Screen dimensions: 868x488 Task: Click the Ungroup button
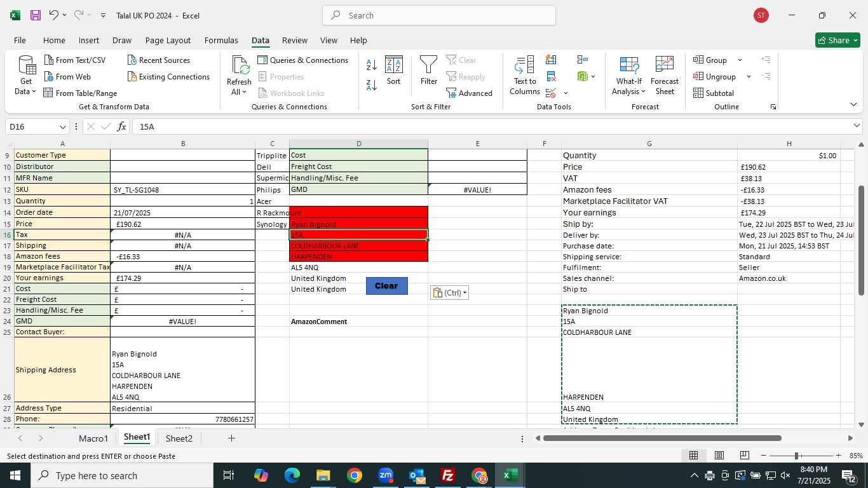click(x=715, y=76)
